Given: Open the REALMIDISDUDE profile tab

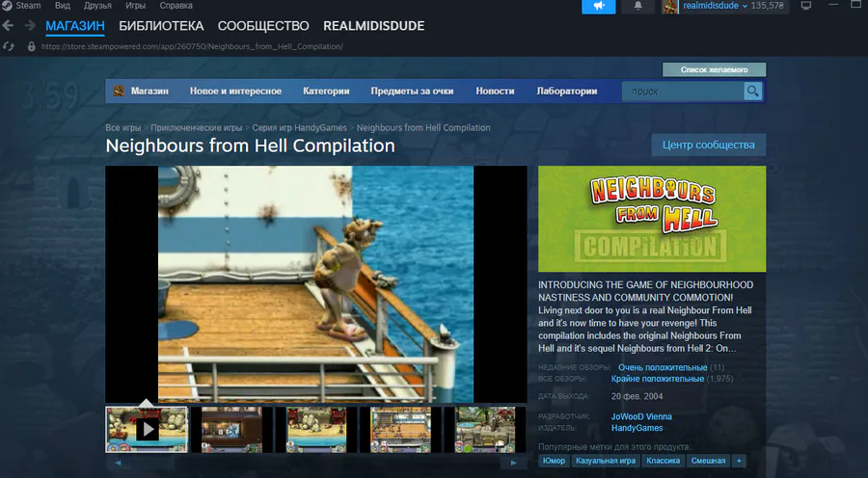Looking at the screenshot, I should click(373, 26).
